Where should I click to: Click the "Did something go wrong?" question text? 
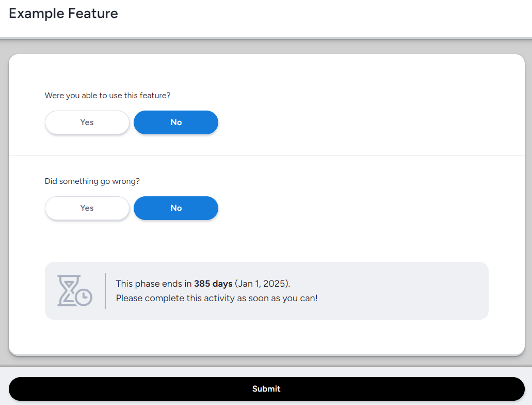[x=92, y=181]
